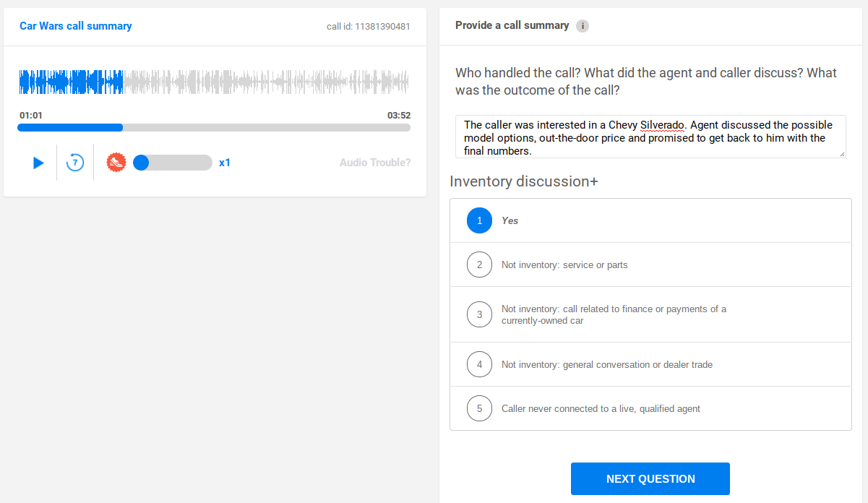Click the Car Wars call summary title

76,26
